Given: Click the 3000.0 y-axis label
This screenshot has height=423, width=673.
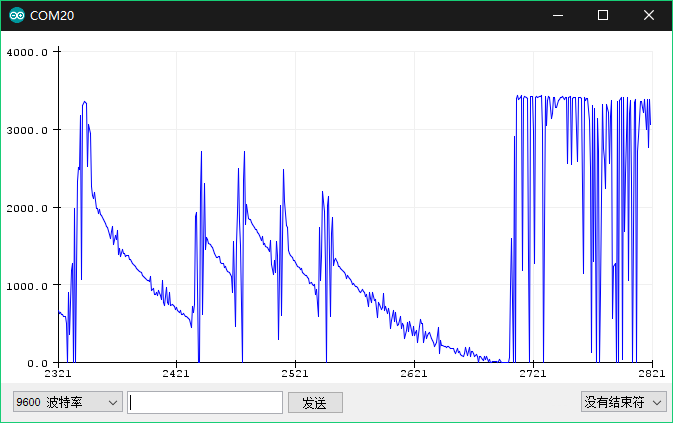Looking at the screenshot, I should point(27,130).
